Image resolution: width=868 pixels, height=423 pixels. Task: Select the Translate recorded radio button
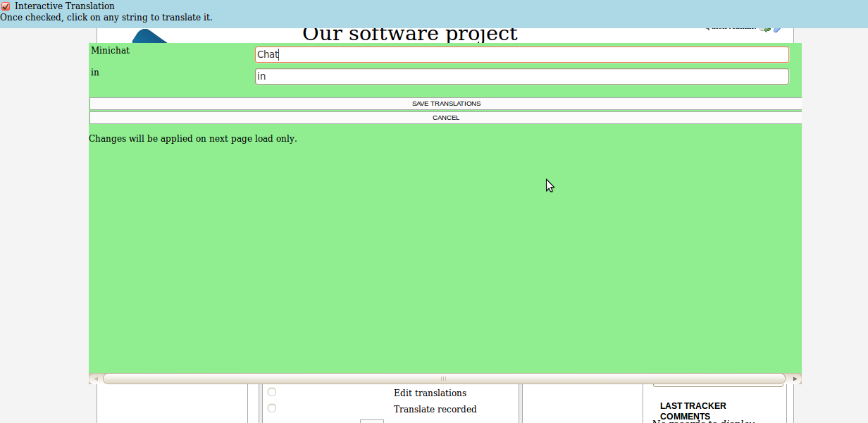tap(272, 408)
